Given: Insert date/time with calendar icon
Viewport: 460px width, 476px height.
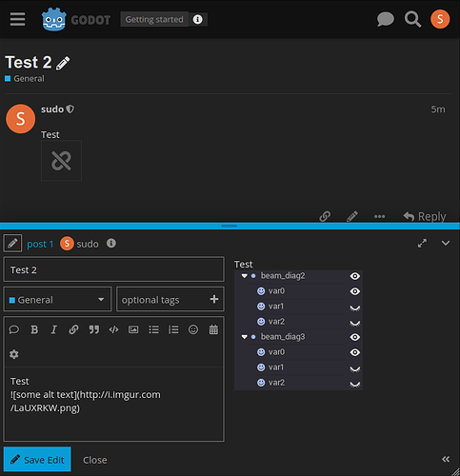Looking at the screenshot, I should 213,329.
